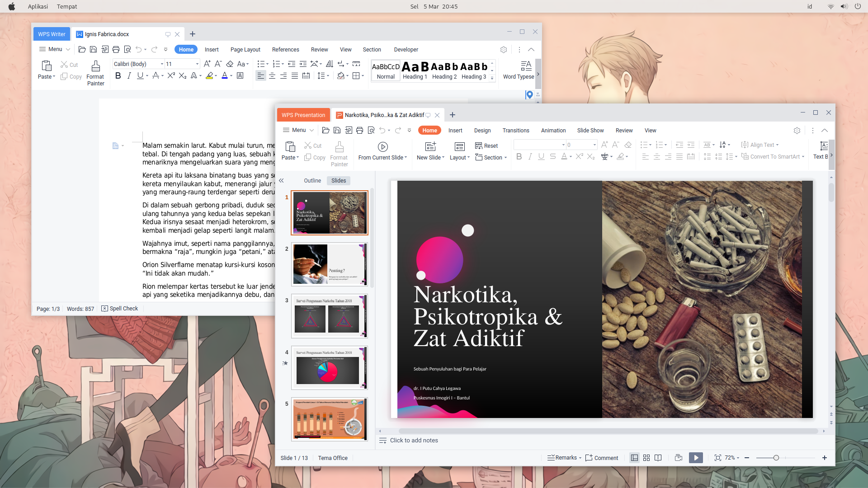Toggle Spell Check in Writer status bar

coord(120,309)
